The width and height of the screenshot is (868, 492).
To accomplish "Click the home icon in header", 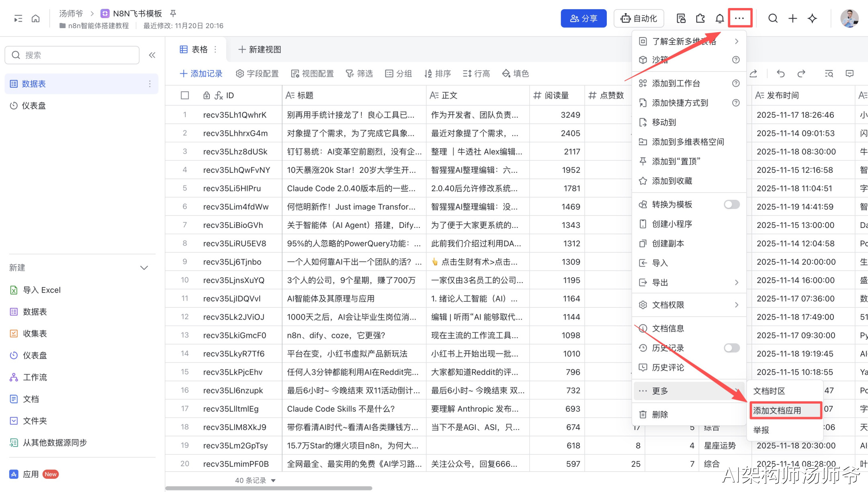I will (36, 18).
